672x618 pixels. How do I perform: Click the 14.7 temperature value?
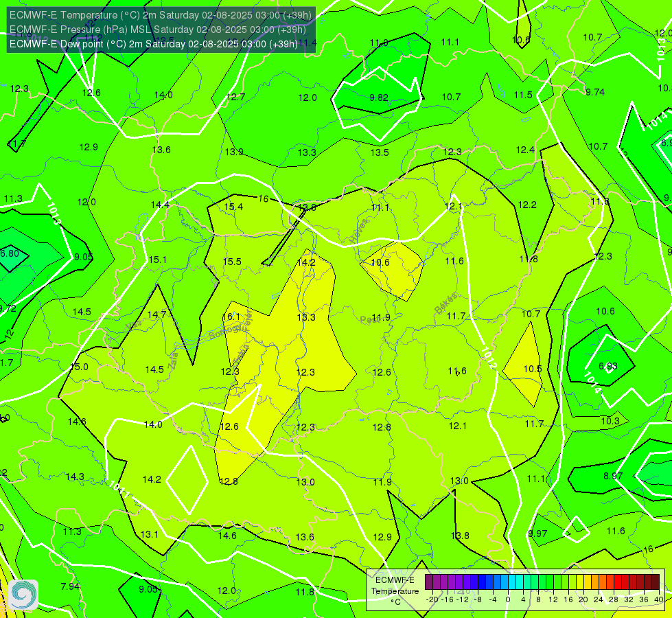pyautogui.click(x=157, y=314)
